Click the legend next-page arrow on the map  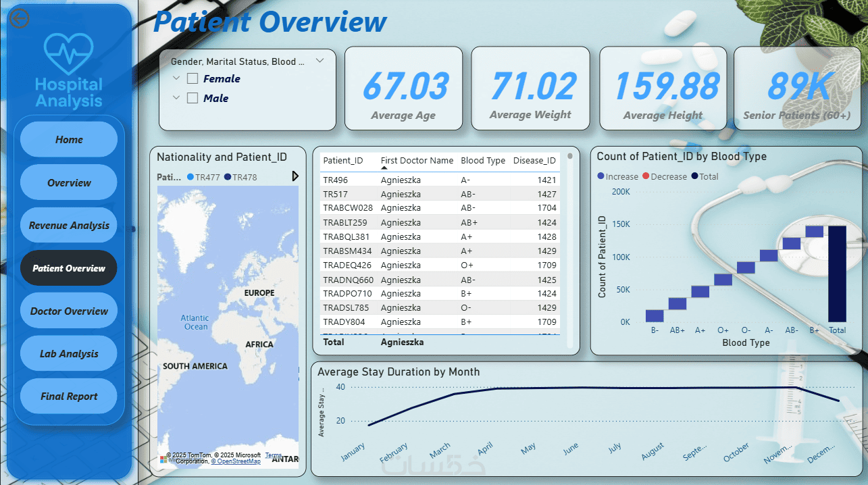[x=295, y=176]
